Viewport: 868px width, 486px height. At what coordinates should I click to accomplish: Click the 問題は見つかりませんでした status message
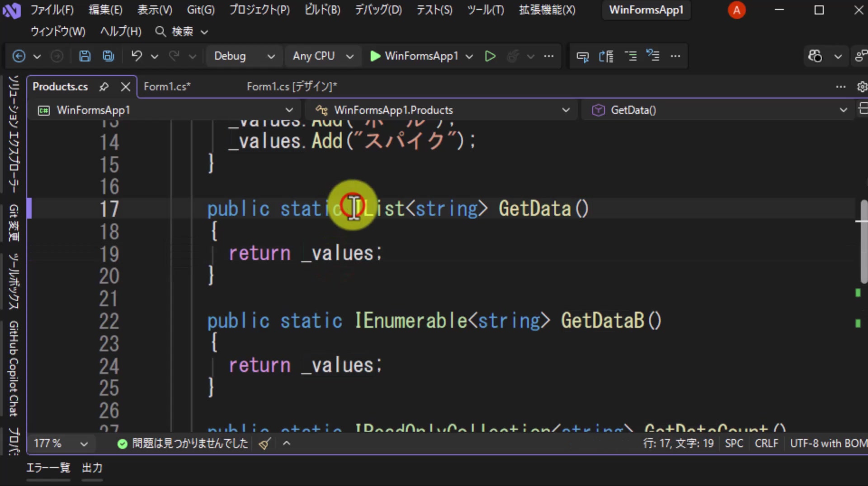pyautogui.click(x=183, y=444)
